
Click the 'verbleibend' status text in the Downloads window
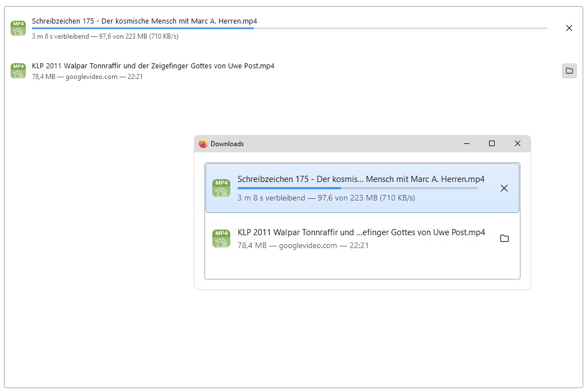(x=326, y=198)
